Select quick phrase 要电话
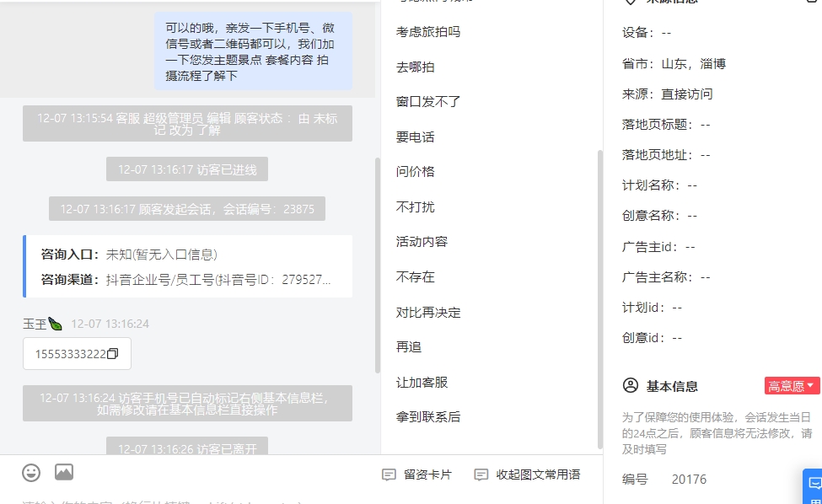This screenshot has height=504, width=822. pyautogui.click(x=415, y=137)
